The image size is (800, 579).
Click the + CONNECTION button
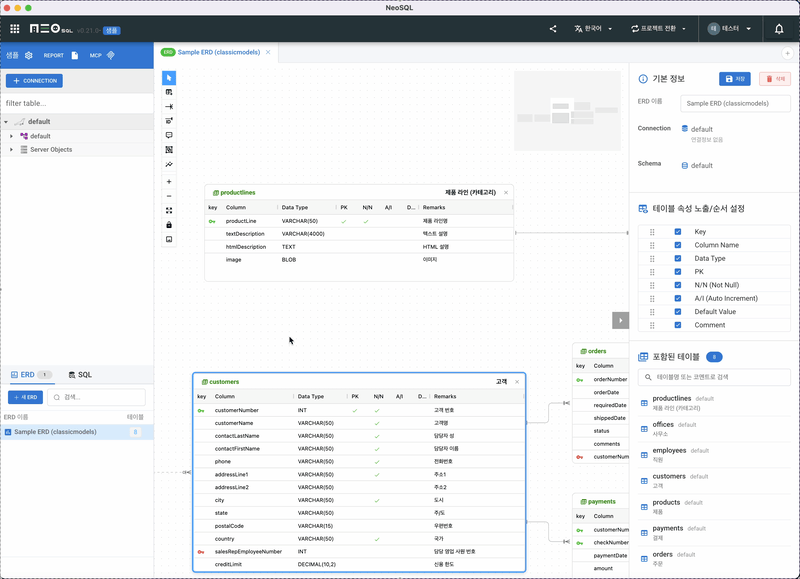click(34, 80)
